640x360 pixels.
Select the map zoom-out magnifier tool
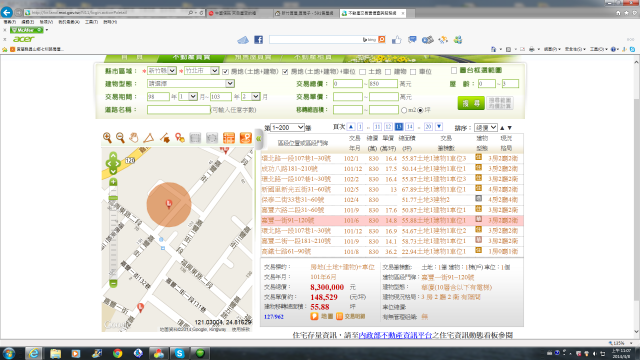120,138
